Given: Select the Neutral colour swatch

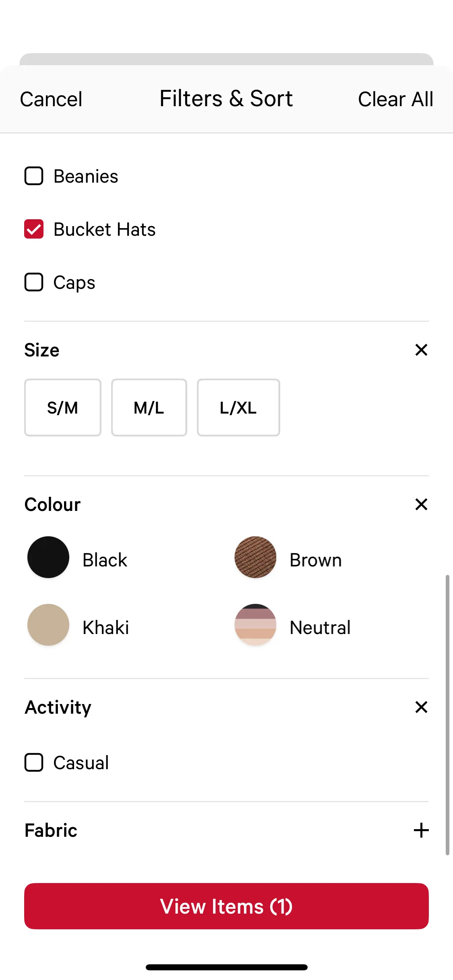Looking at the screenshot, I should tap(255, 625).
